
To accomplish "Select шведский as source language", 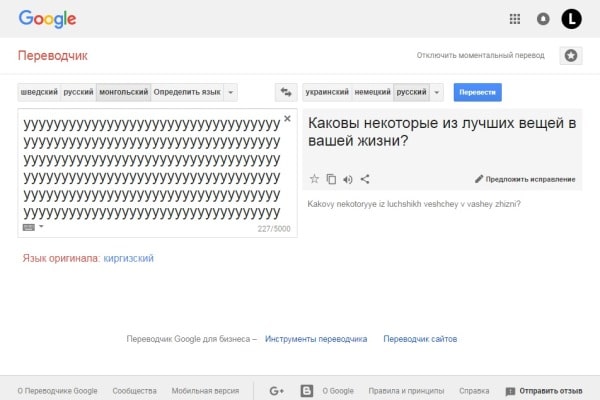I will (x=38, y=92).
